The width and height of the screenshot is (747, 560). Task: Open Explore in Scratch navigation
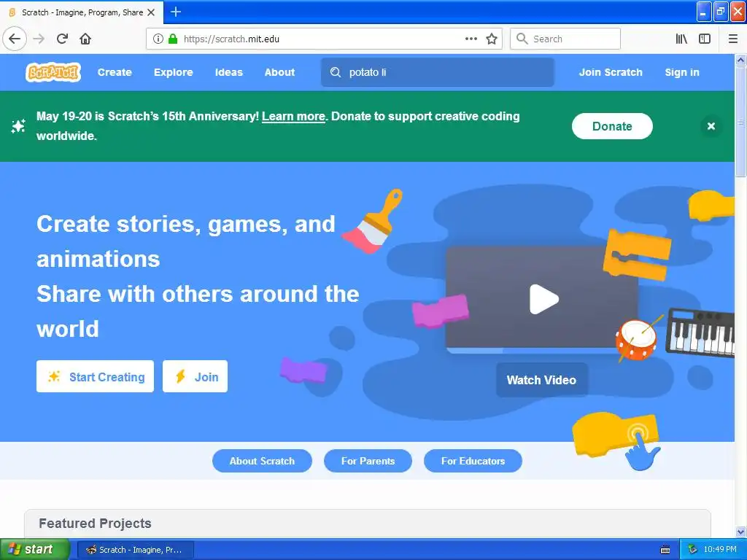[174, 72]
